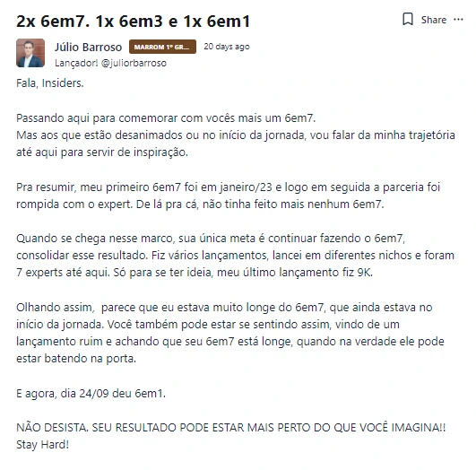Click the '20 days ago' timestamp
The height and width of the screenshot is (470, 476).
tap(227, 47)
